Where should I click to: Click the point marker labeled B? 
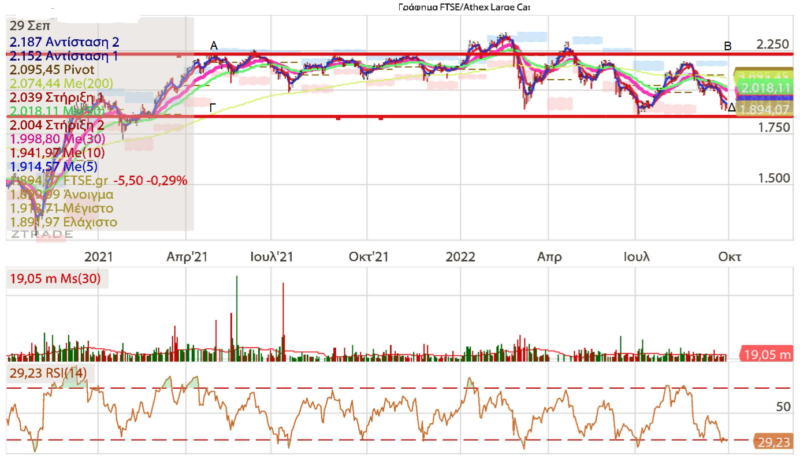point(728,46)
